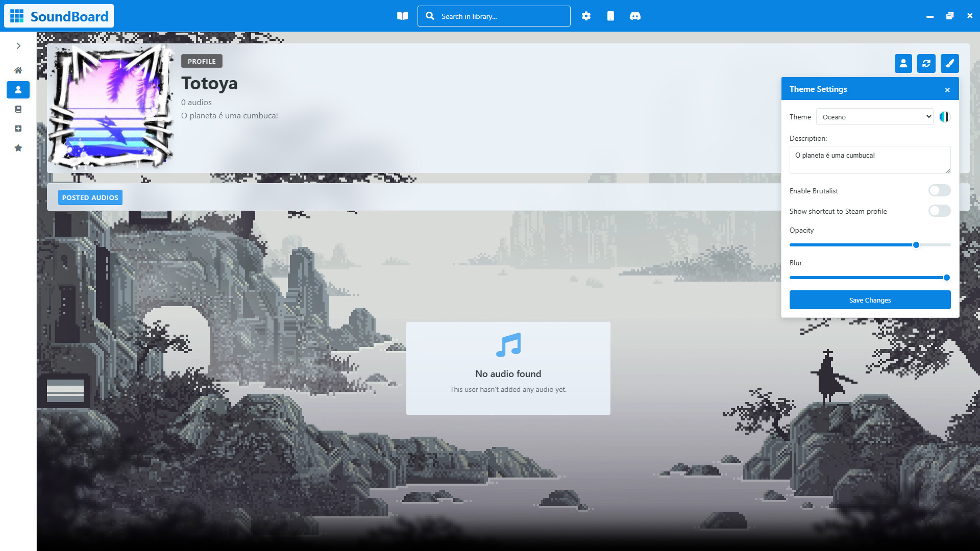Select the home icon in the sidebar

pyautogui.click(x=18, y=70)
